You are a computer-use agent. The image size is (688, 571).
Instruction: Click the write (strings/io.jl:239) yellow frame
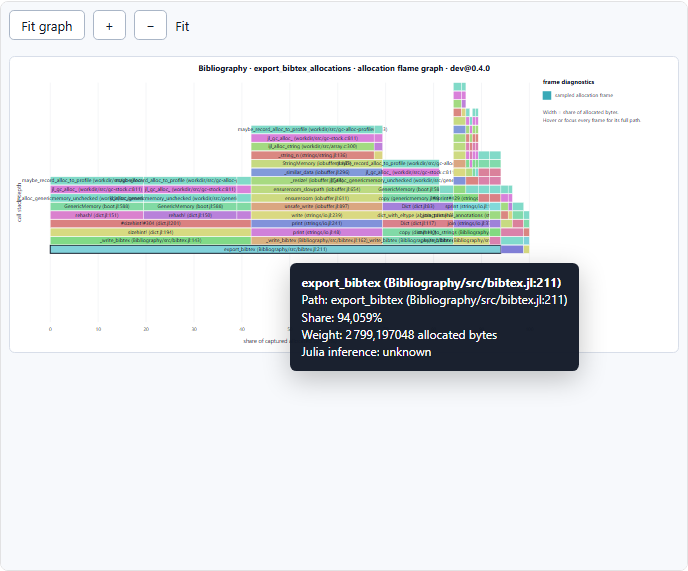point(317,215)
